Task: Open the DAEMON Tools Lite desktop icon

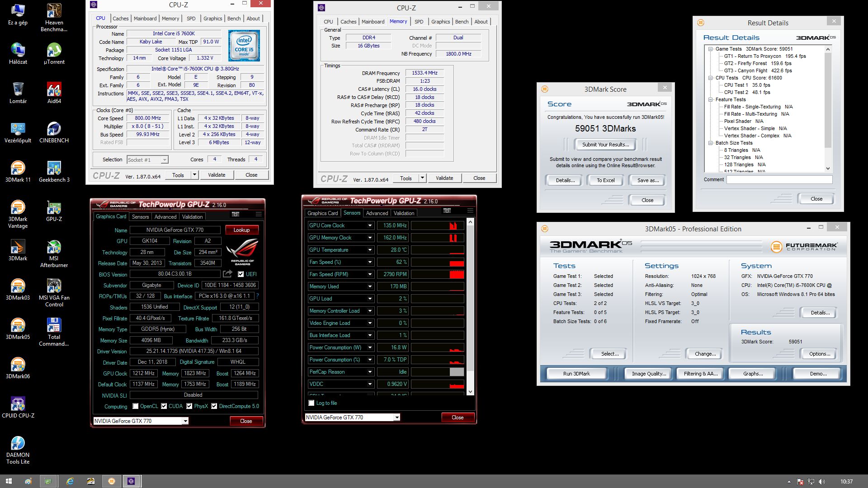Action: [x=18, y=450]
